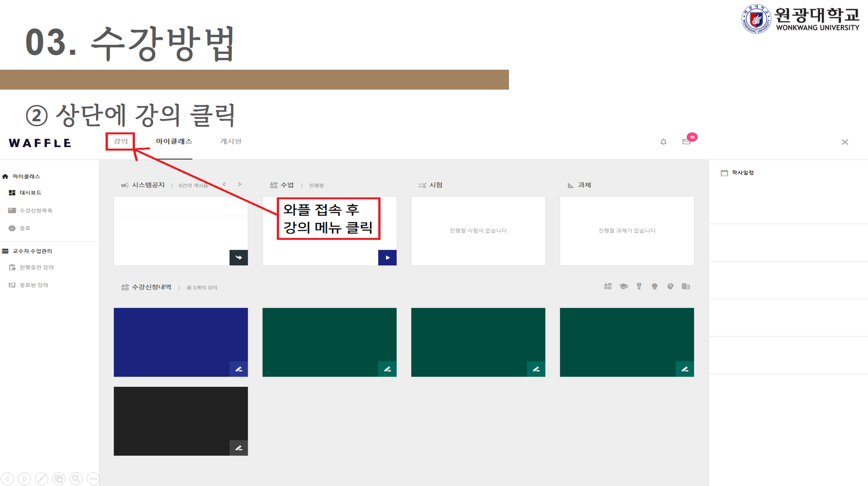The image size is (868, 486).
Task: Click the 과제 section heading
Action: (585, 185)
